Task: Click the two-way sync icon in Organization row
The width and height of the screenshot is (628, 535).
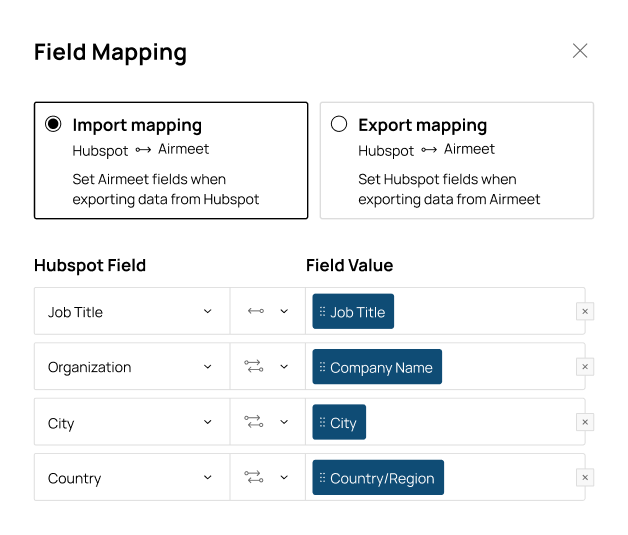Action: coord(254,366)
